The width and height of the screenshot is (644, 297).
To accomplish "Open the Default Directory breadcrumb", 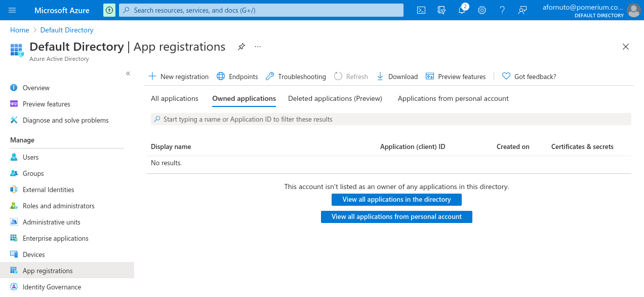I will tap(67, 30).
